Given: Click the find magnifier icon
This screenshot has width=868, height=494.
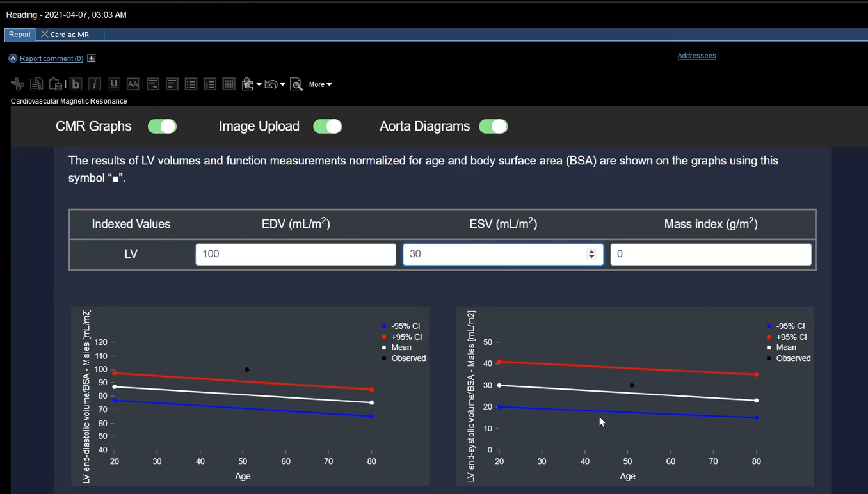Looking at the screenshot, I should click(x=296, y=84).
